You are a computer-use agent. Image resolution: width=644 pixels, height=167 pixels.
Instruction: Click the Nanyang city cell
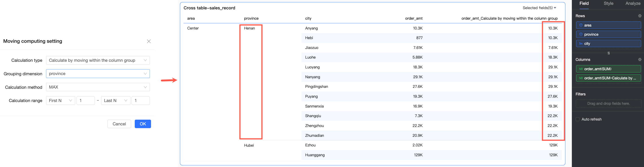[x=313, y=77]
